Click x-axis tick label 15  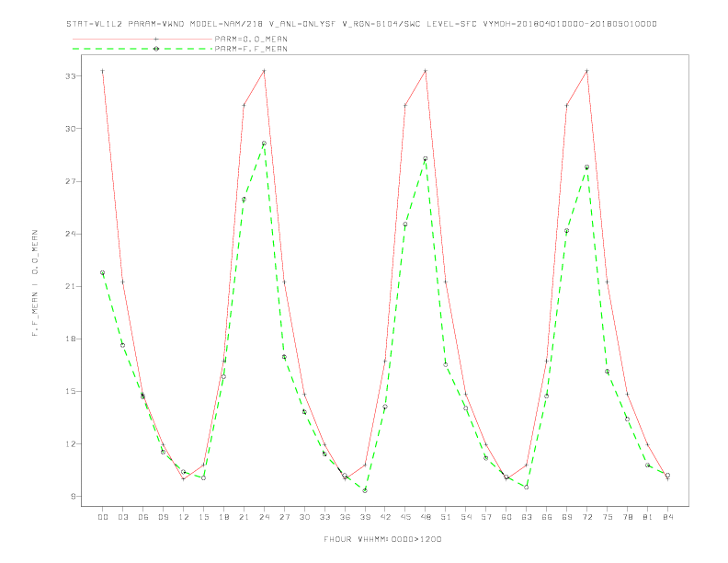click(203, 517)
